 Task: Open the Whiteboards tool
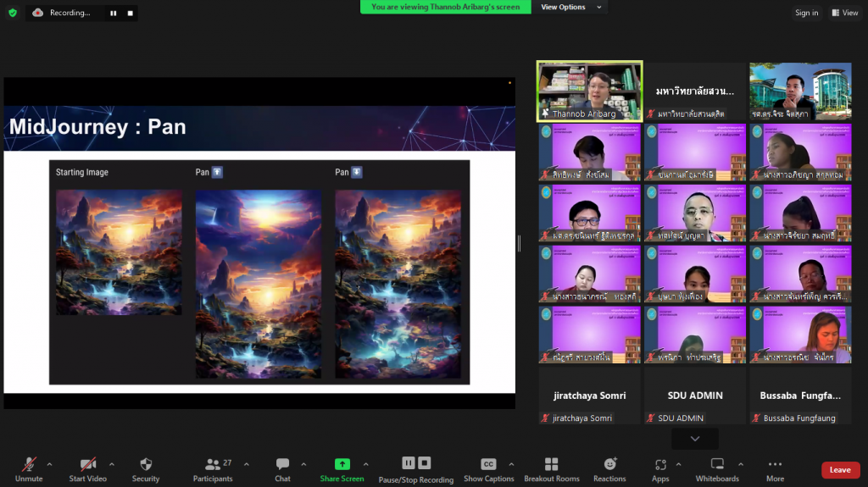(x=717, y=468)
